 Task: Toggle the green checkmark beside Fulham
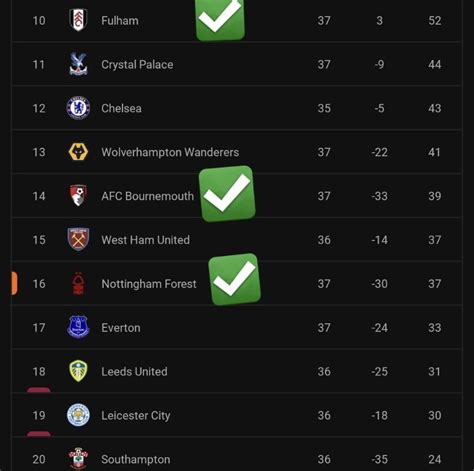point(220,19)
